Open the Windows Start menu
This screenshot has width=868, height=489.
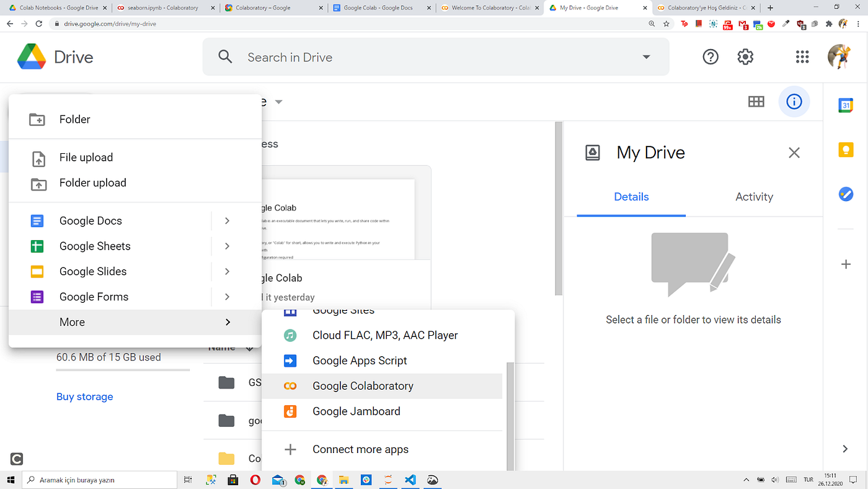(x=11, y=480)
